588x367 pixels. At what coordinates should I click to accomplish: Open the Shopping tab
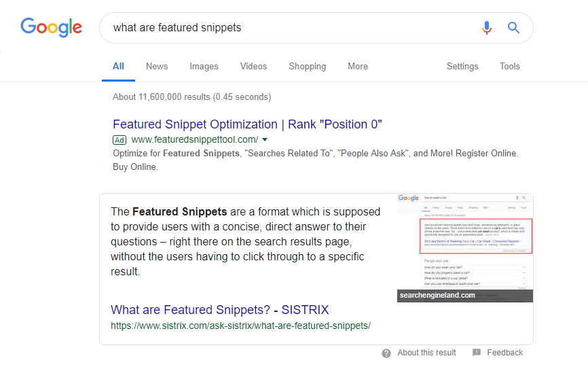[307, 67]
